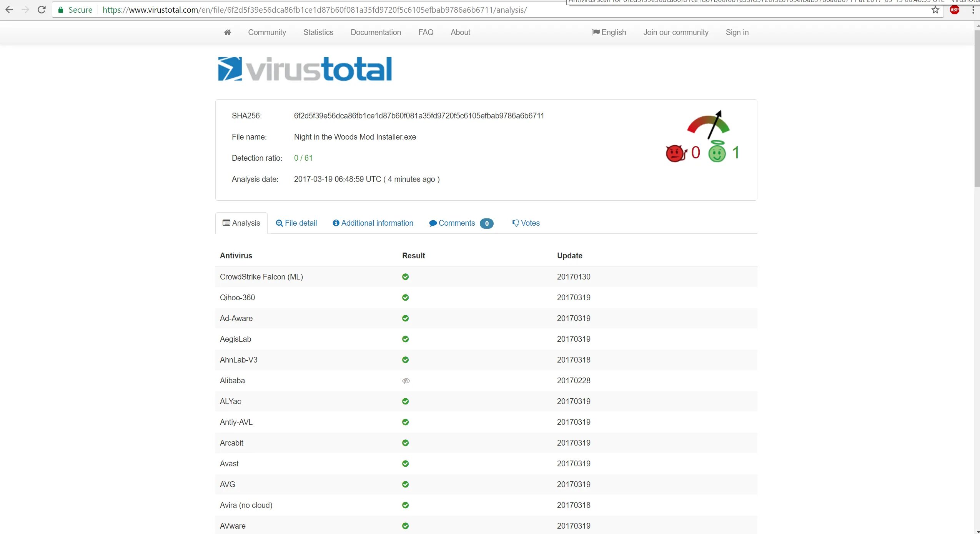
Task: Click the file detail tab icon
Action: coord(279,223)
